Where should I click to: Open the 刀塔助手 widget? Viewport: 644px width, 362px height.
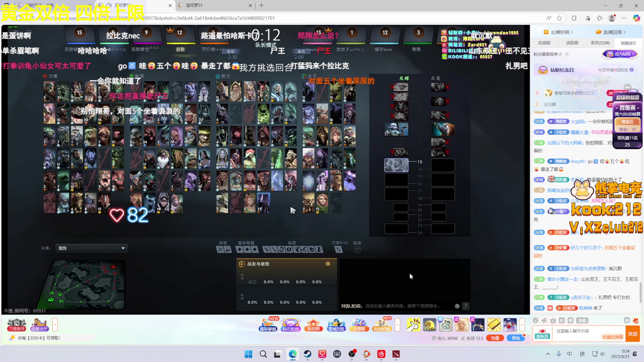point(17,325)
